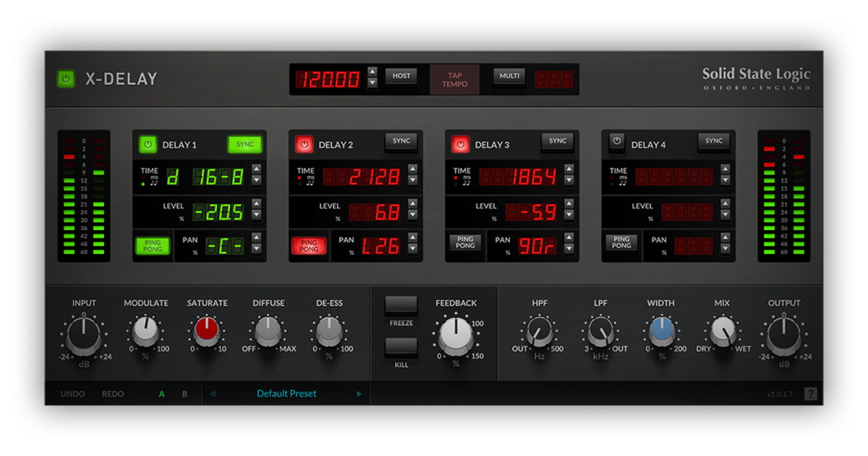Click UNDO in the bottom bar
The image size is (868, 456).
tap(72, 394)
